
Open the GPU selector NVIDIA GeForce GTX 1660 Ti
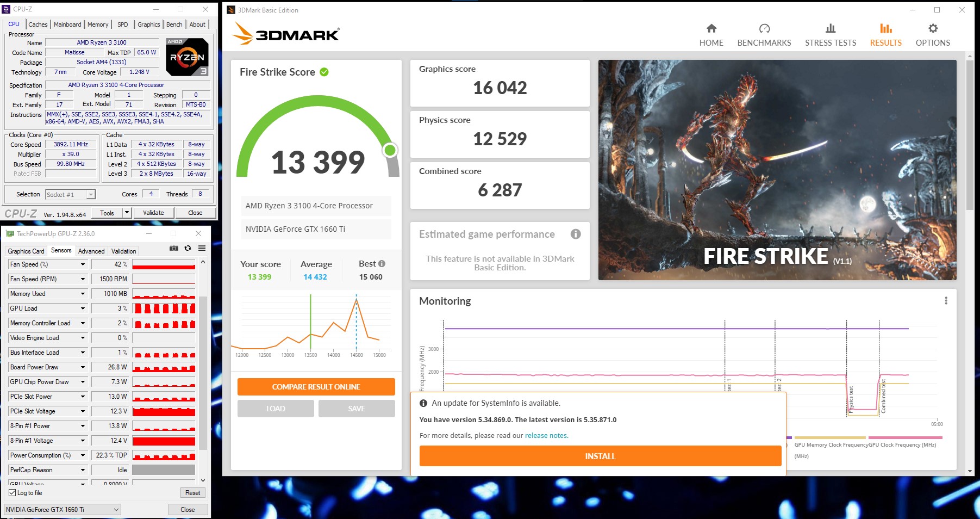(x=63, y=510)
